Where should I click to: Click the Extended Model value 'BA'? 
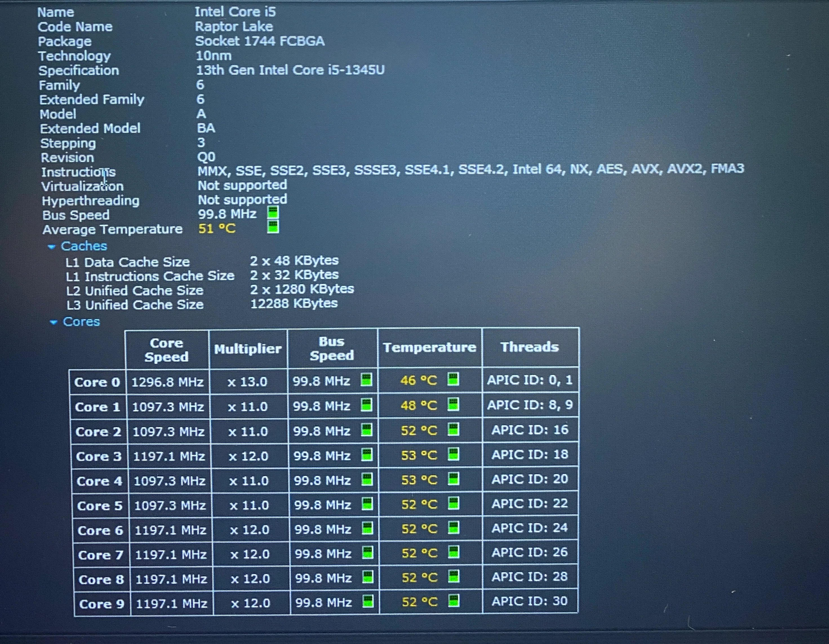[x=206, y=128]
